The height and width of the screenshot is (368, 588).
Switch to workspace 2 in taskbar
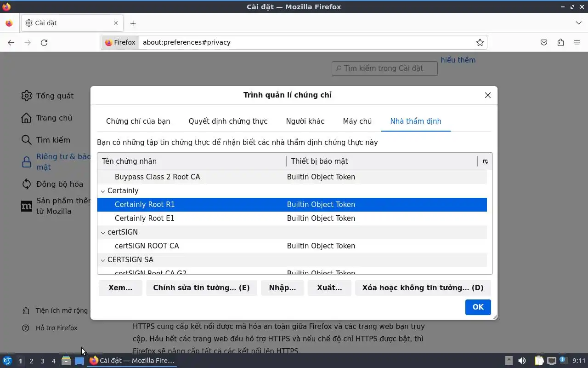31,361
